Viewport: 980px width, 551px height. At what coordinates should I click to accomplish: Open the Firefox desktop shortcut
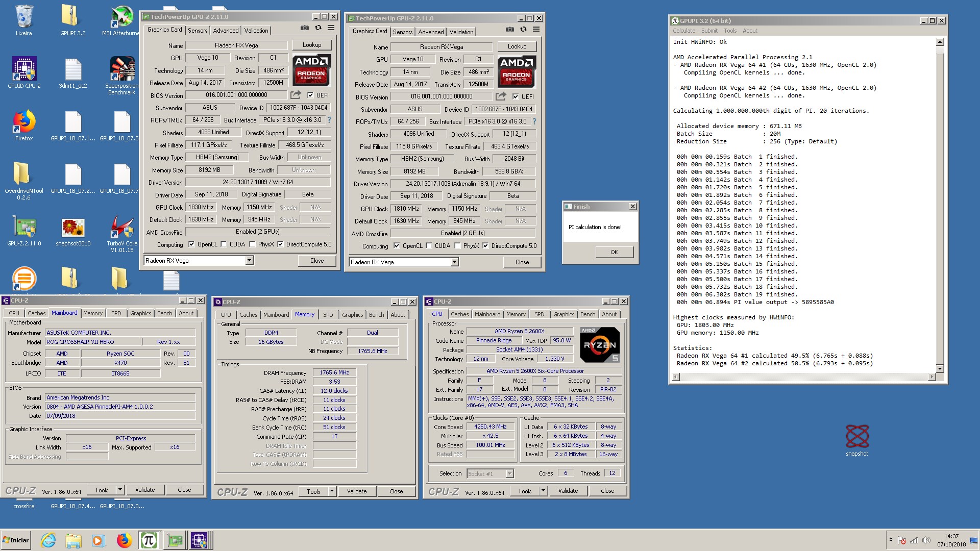24,126
